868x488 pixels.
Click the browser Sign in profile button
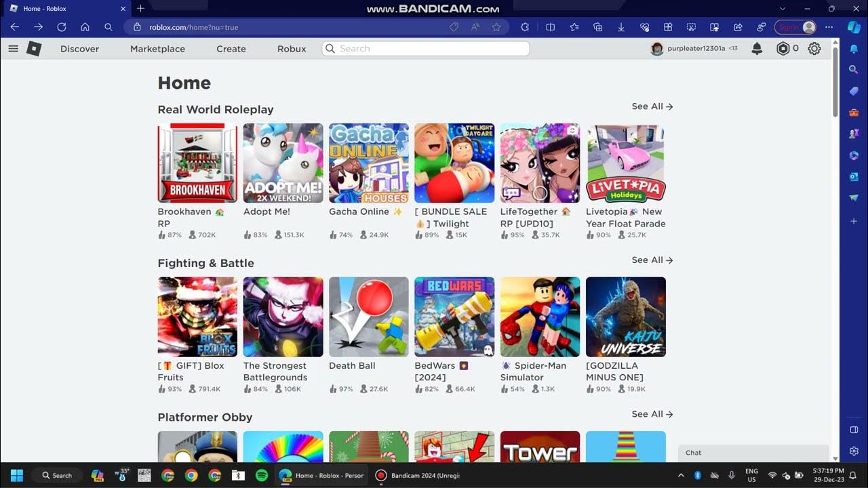795,27
